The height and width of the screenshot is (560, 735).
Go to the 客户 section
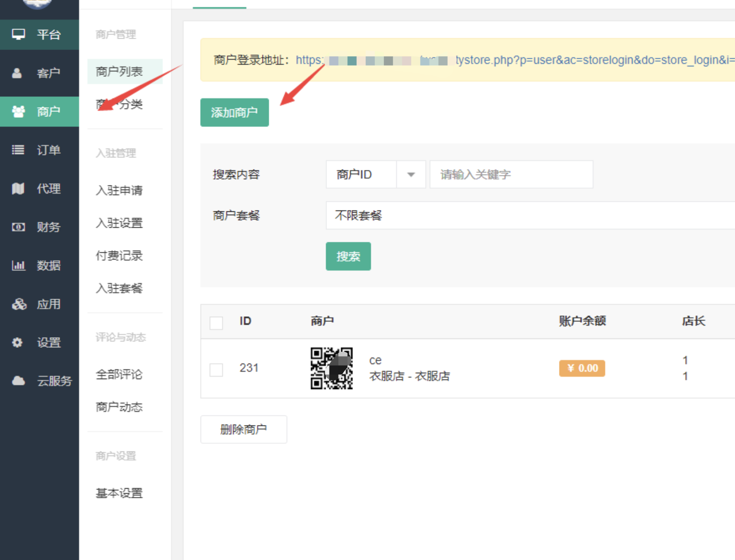(x=40, y=73)
